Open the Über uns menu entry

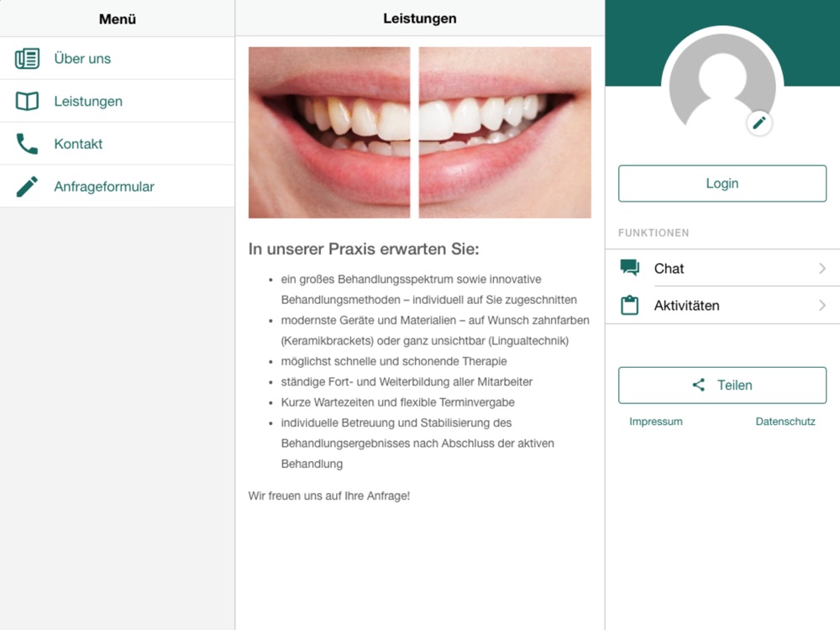[x=118, y=59]
